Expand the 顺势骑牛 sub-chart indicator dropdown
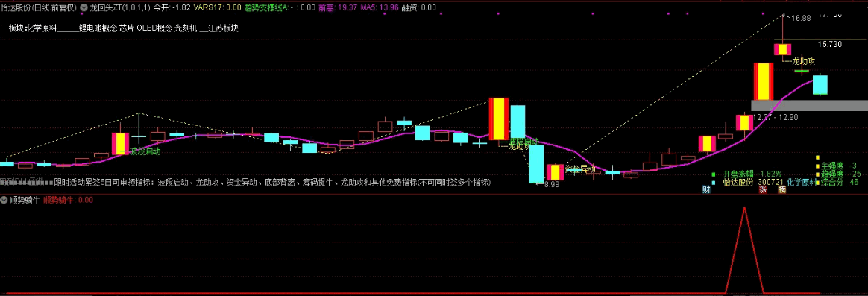 pyautogui.click(x=4, y=201)
